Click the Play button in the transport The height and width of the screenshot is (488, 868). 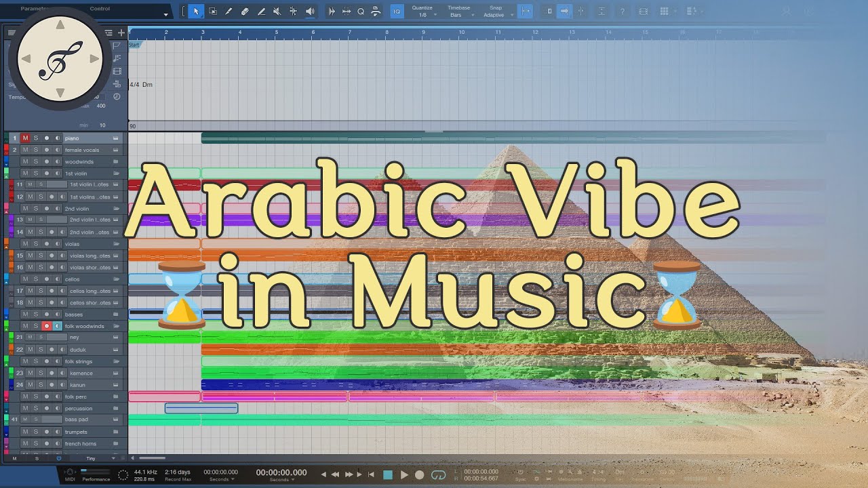point(404,475)
